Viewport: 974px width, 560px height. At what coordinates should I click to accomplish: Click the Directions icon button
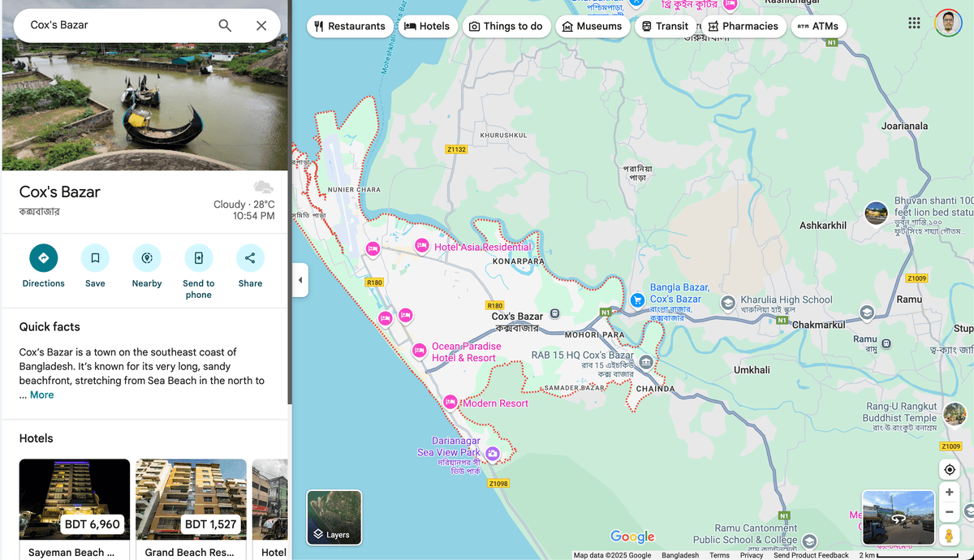[x=44, y=258]
